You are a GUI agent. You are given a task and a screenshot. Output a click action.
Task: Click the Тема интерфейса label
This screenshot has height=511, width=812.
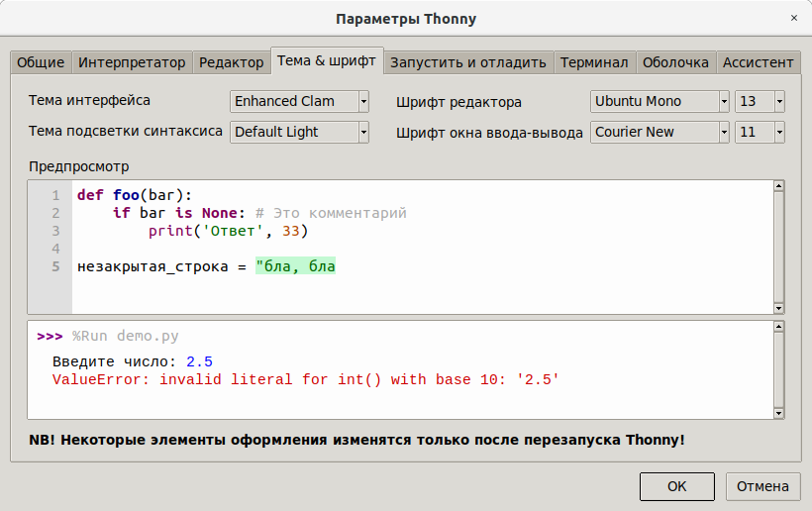point(89,100)
